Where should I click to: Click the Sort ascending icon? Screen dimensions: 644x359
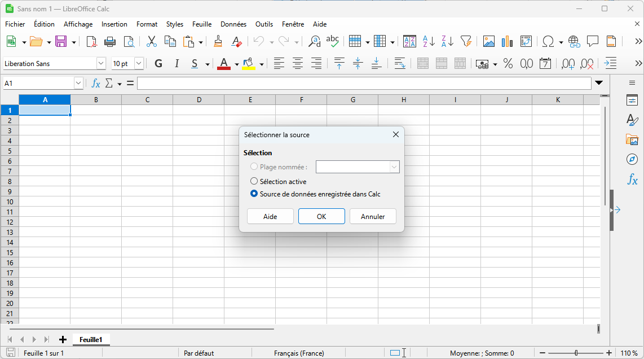click(429, 41)
